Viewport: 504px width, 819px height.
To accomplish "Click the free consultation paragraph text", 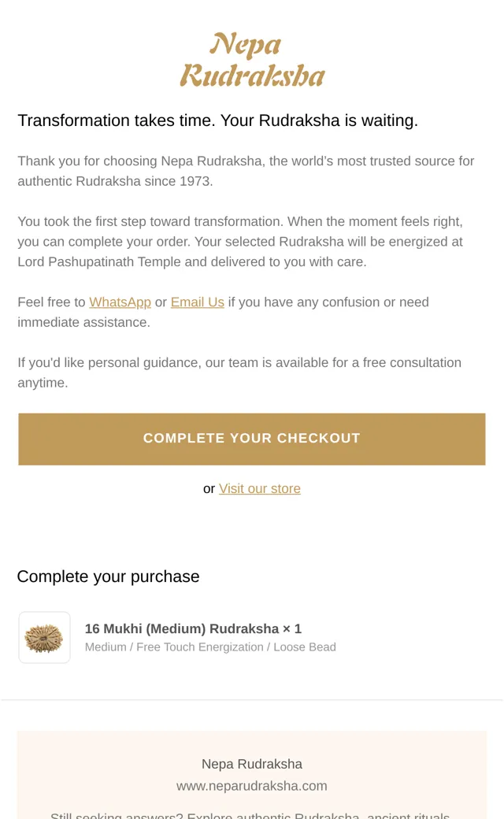I will tap(239, 372).
